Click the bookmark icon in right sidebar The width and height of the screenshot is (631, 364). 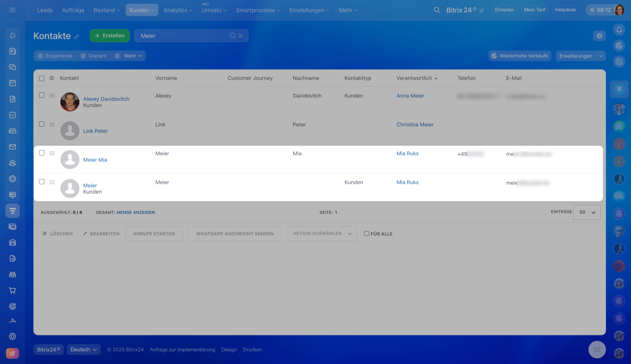click(619, 89)
